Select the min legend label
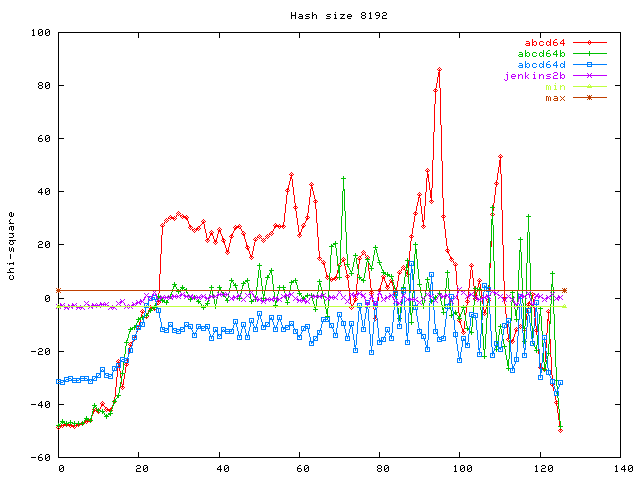 point(556,87)
